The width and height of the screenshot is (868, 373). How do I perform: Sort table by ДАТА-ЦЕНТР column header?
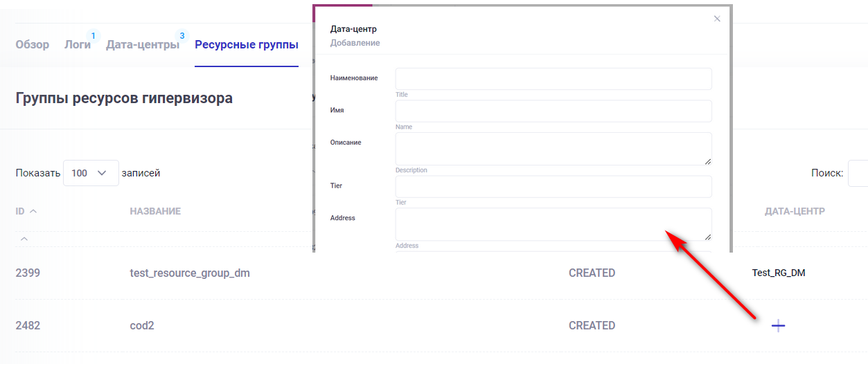795,211
